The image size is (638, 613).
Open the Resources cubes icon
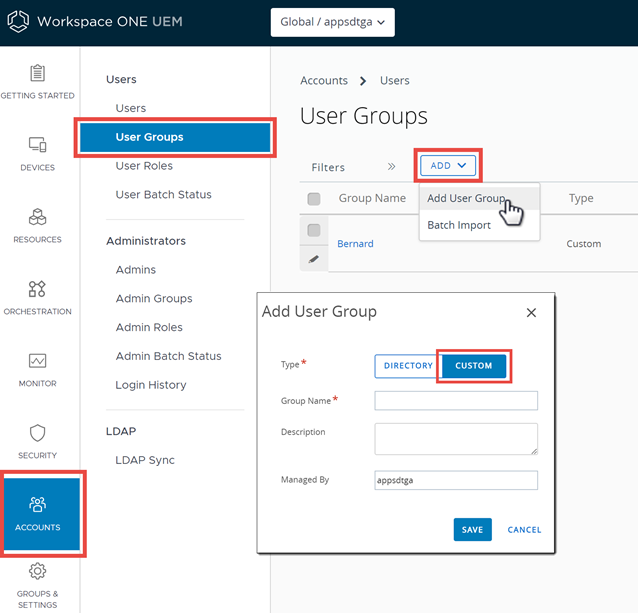pyautogui.click(x=37, y=216)
